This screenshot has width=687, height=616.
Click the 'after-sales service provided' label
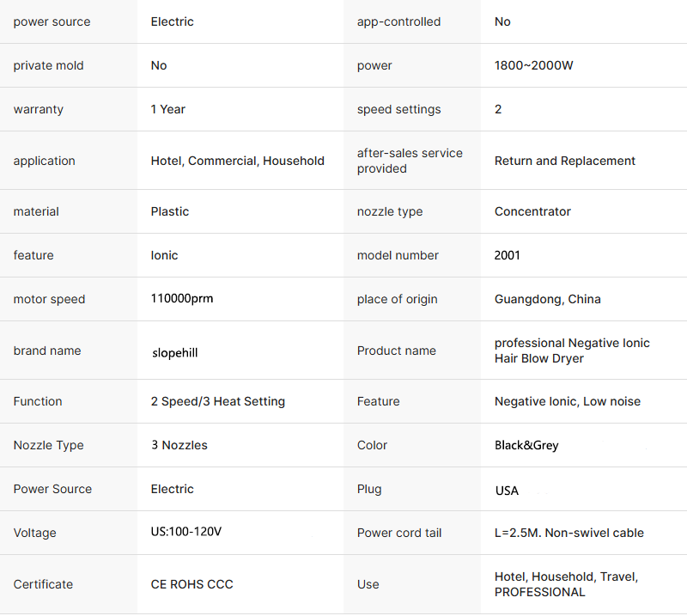pos(410,161)
